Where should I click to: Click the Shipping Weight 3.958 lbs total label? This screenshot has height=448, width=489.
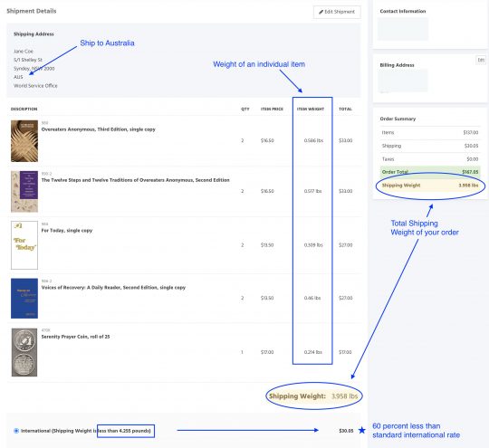tap(313, 396)
